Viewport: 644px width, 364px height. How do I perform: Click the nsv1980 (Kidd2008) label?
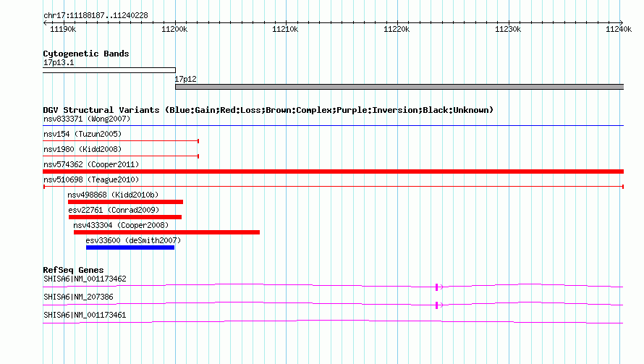pyautogui.click(x=82, y=149)
